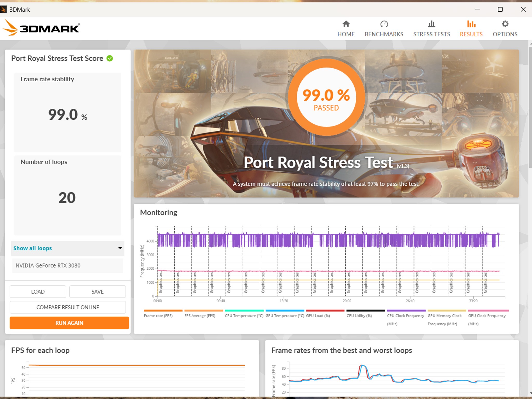Click the 99.0 % PASSED score circle
The image size is (532, 399).
[326, 97]
